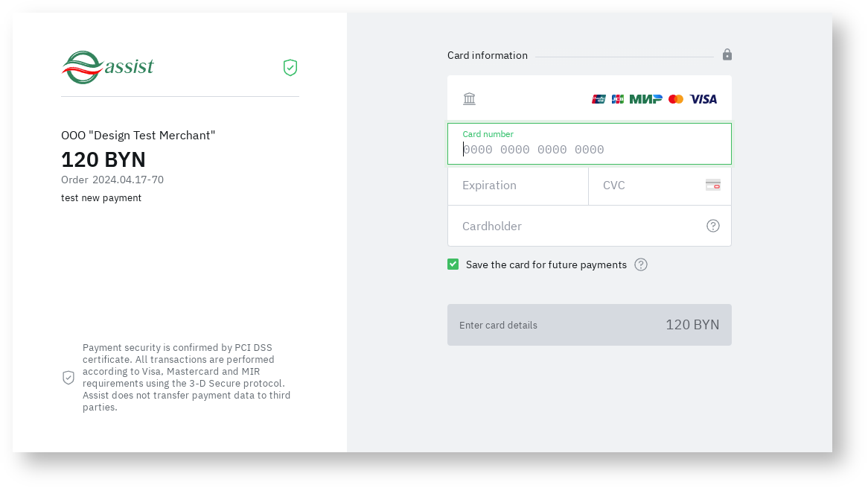The image size is (868, 488).
Task: Click the Visa logo
Action: click(x=703, y=99)
